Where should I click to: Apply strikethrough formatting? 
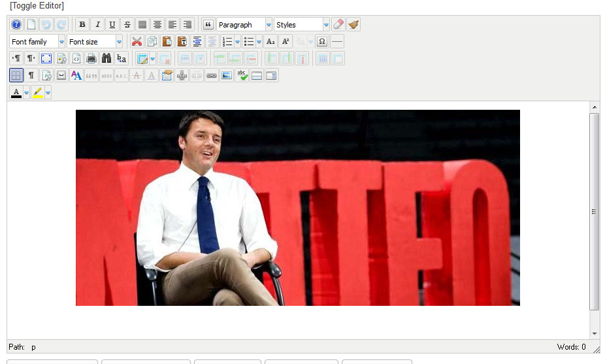127,25
